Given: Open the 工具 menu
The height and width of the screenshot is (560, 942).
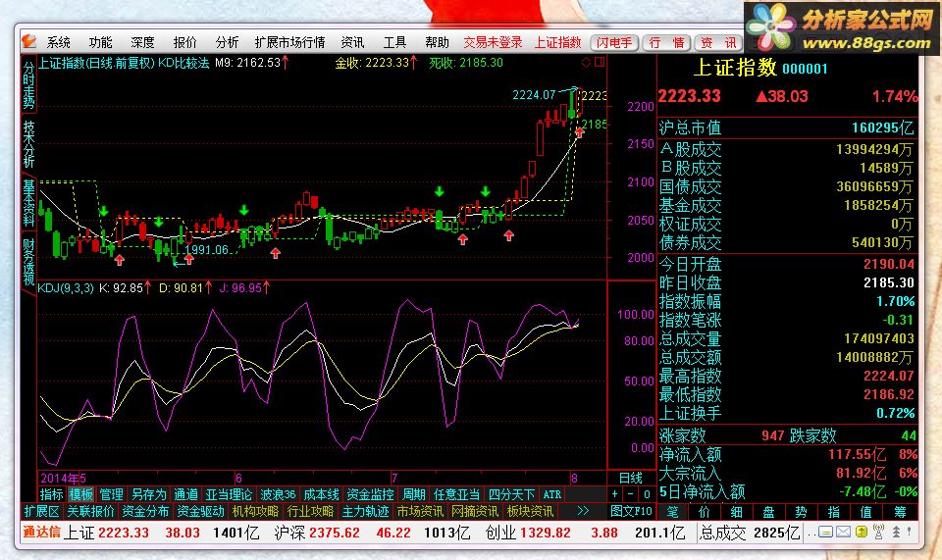Looking at the screenshot, I should pyautogui.click(x=394, y=42).
